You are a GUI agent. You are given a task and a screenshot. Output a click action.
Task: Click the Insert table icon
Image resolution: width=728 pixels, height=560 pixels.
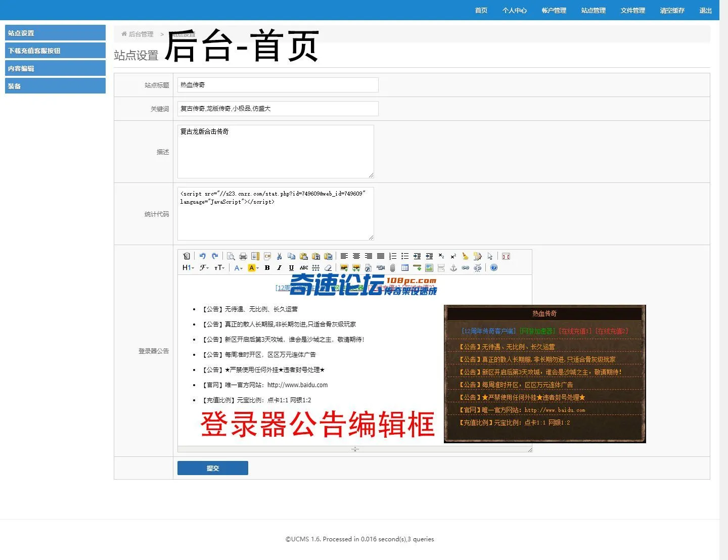[405, 268]
